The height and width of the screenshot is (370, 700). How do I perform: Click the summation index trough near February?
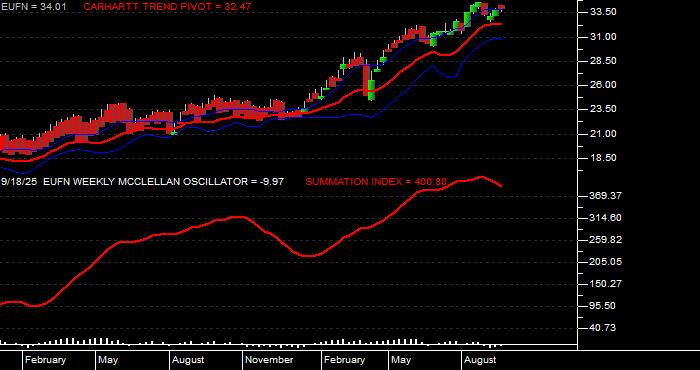point(308,256)
